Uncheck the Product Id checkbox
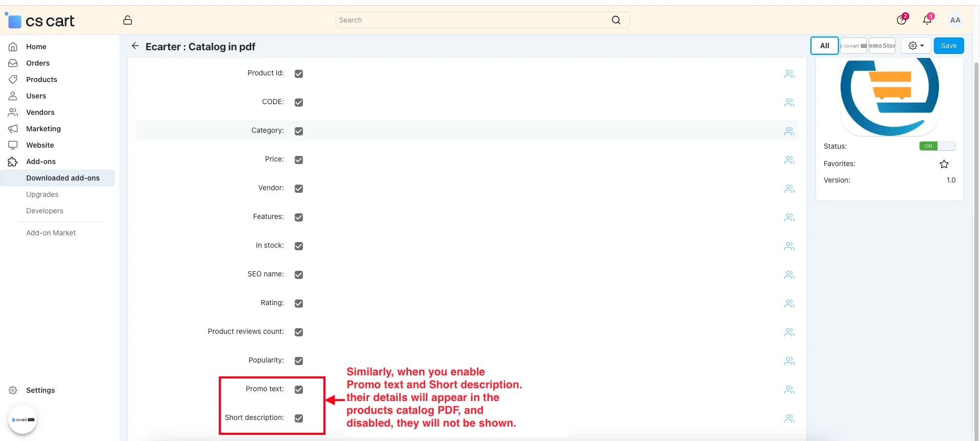980x441 pixels. tap(299, 74)
